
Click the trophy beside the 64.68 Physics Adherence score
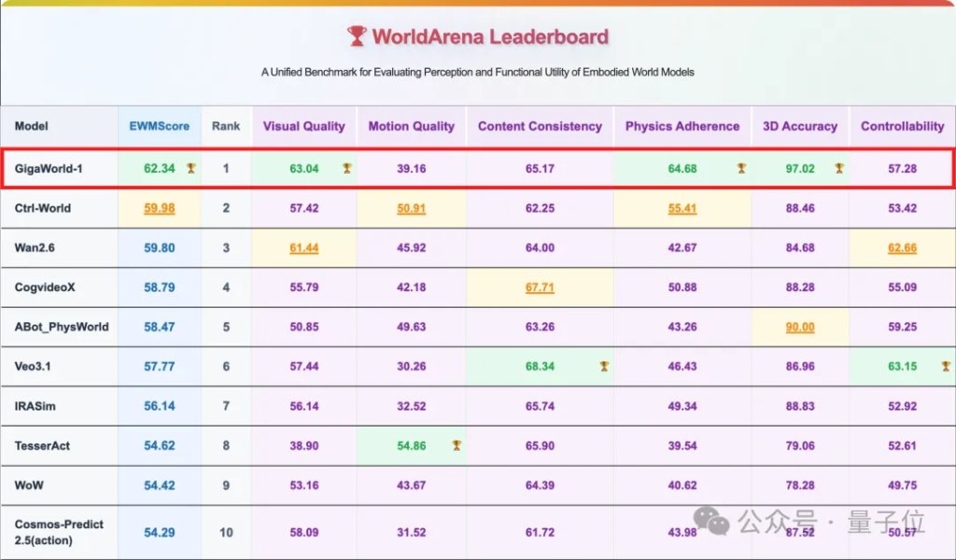(x=741, y=169)
